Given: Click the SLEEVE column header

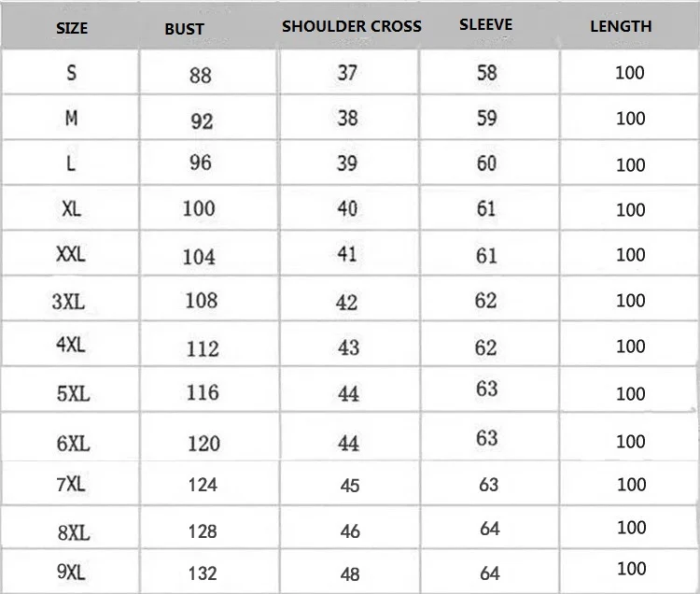Looking at the screenshot, I should [485, 24].
